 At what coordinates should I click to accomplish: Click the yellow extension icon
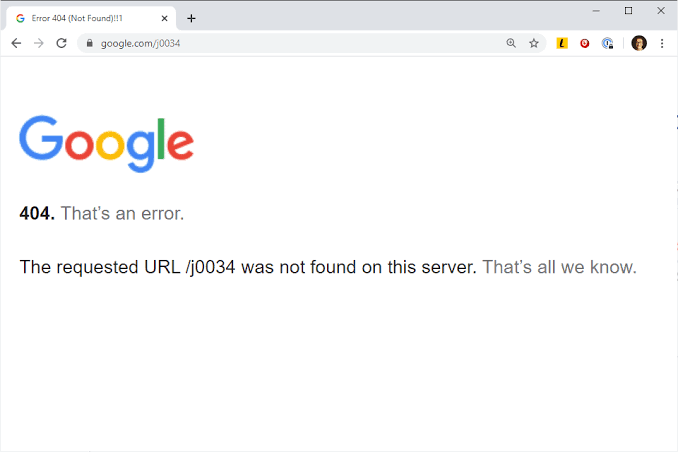pyautogui.click(x=563, y=43)
